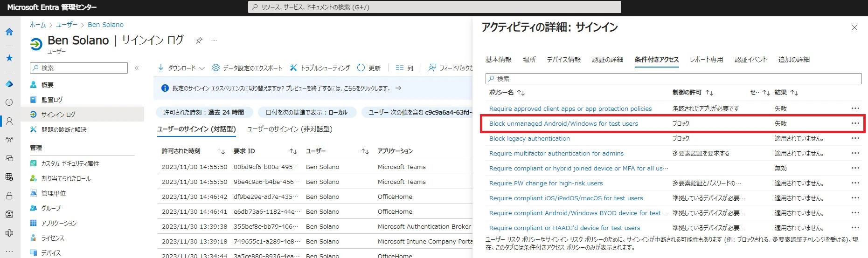The width and height of the screenshot is (868, 258).
Task: Close the activity details panel
Action: click(x=854, y=28)
